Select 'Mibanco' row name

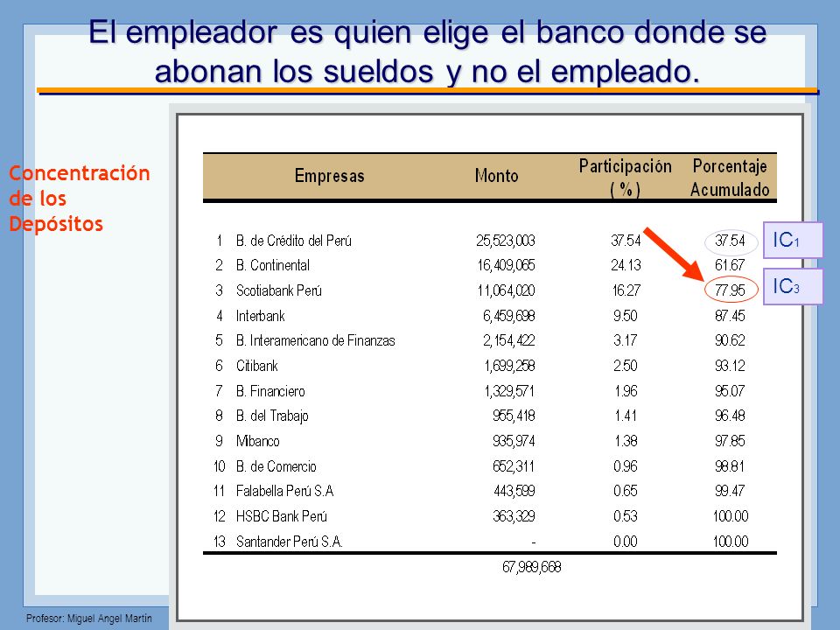click(257, 441)
